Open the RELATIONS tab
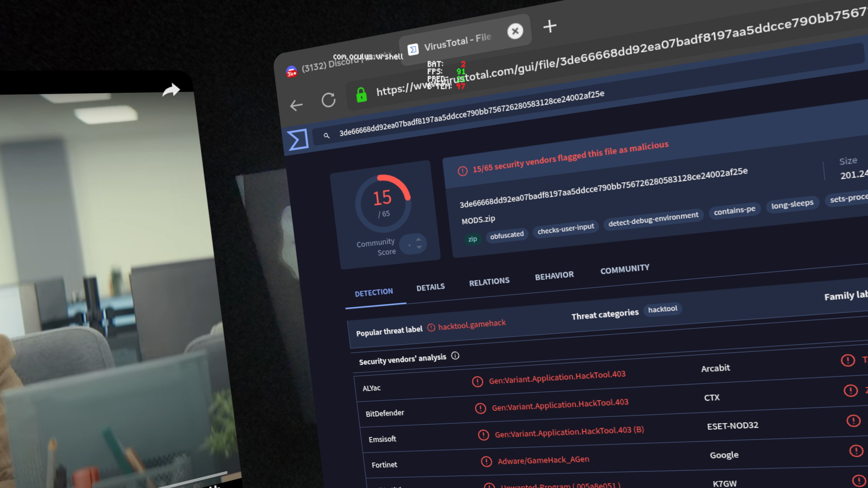Viewport: 868px width, 488px height. click(x=489, y=282)
